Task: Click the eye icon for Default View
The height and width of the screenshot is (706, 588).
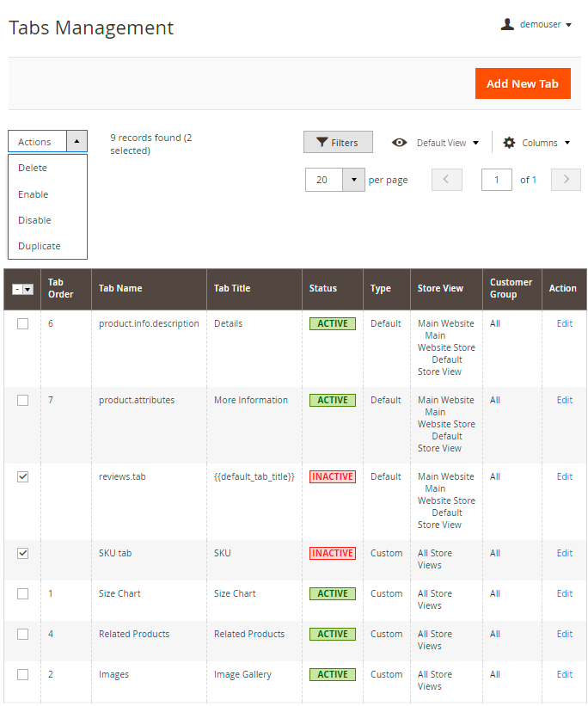Action: click(400, 143)
